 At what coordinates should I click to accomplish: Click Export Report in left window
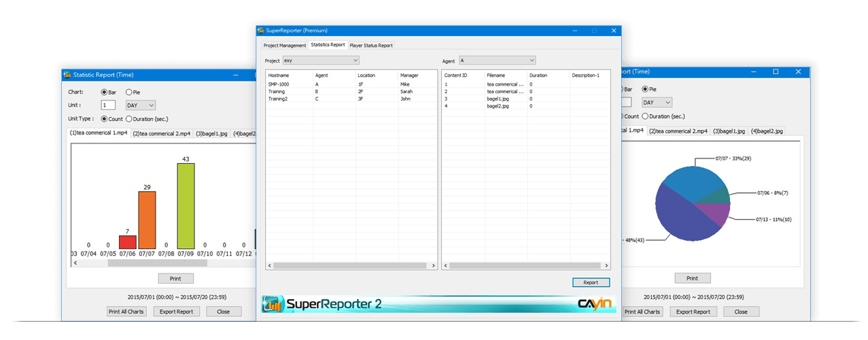pyautogui.click(x=176, y=311)
